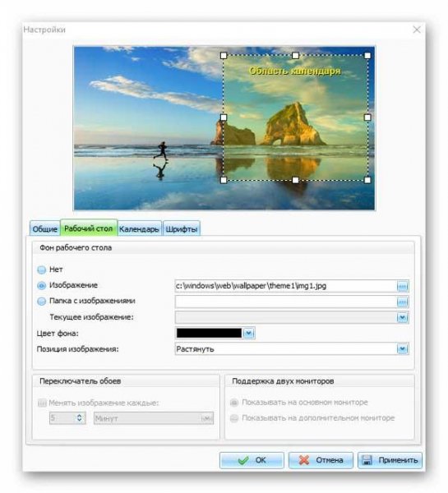Viewport: 448px width, 493px height.
Task: Open the Шрифты tab
Action: [x=182, y=228]
